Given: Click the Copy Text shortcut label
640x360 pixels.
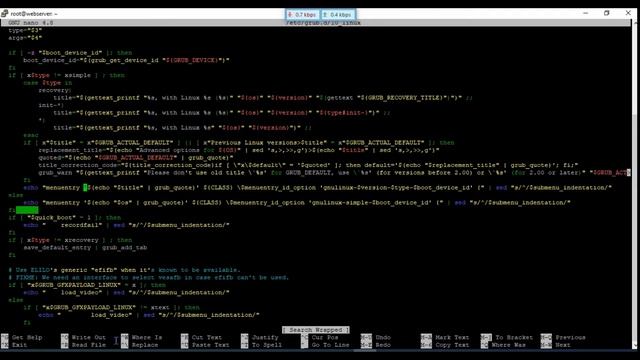Looking at the screenshot, I should point(452,345).
